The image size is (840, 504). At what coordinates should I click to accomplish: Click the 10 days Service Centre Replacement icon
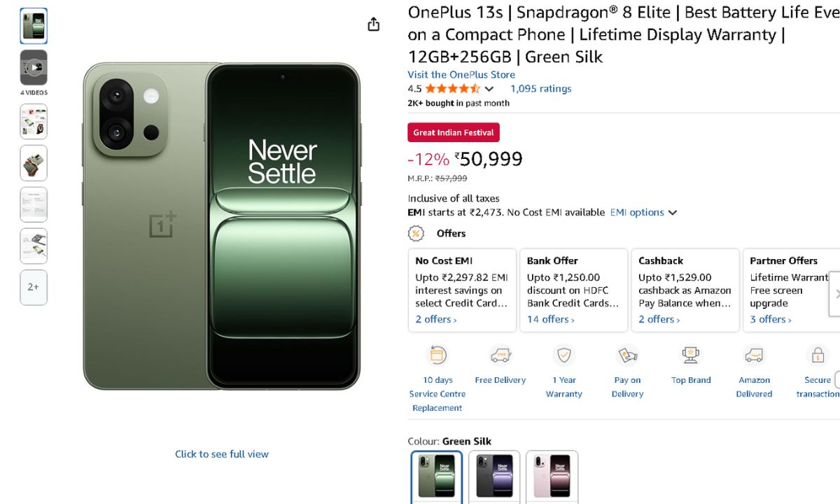coord(437,355)
